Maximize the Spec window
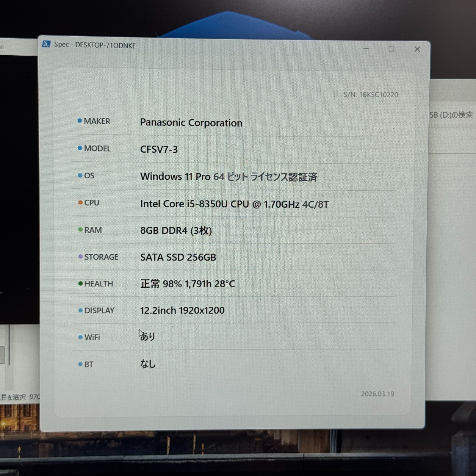The width and height of the screenshot is (476, 476). [x=391, y=49]
